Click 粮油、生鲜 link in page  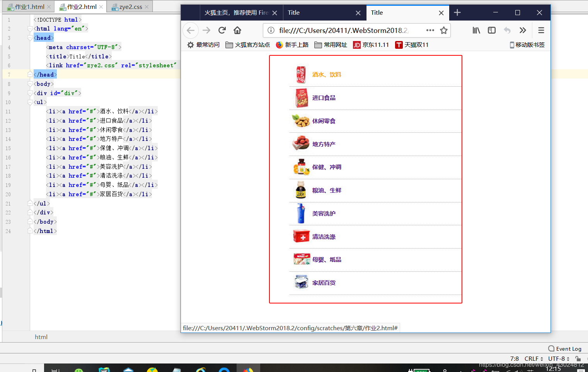(x=327, y=190)
